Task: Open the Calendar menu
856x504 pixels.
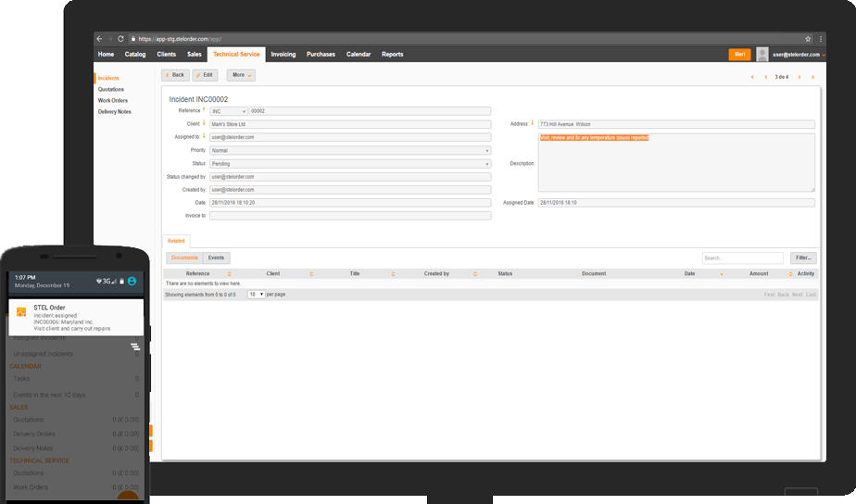Action: tap(359, 54)
